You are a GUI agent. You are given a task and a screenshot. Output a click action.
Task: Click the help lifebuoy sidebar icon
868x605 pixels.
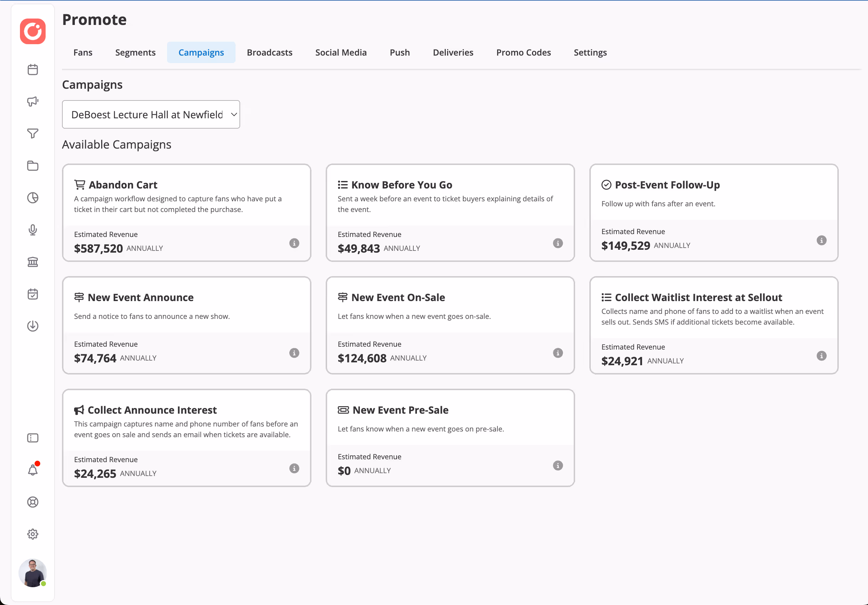point(33,502)
